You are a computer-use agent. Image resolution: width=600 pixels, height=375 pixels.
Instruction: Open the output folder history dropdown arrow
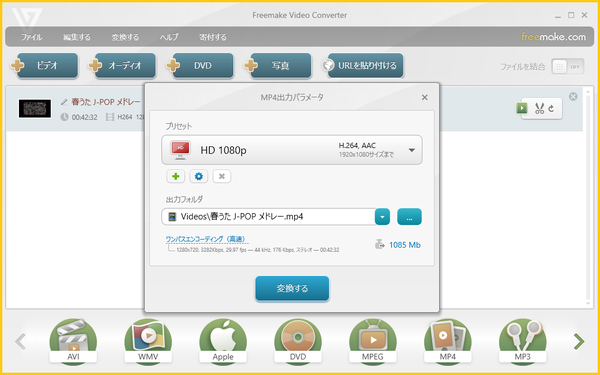tap(382, 217)
